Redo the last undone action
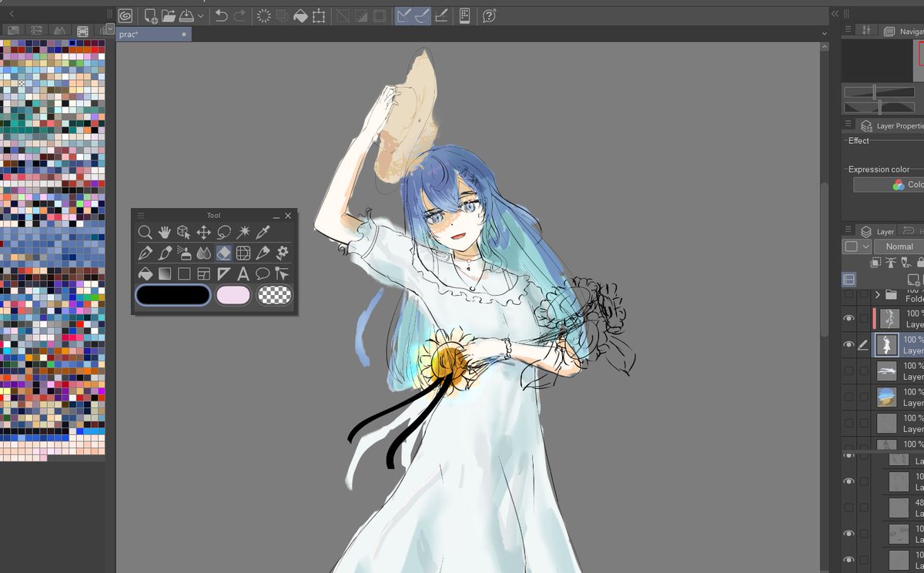The width and height of the screenshot is (924, 573). 239,15
